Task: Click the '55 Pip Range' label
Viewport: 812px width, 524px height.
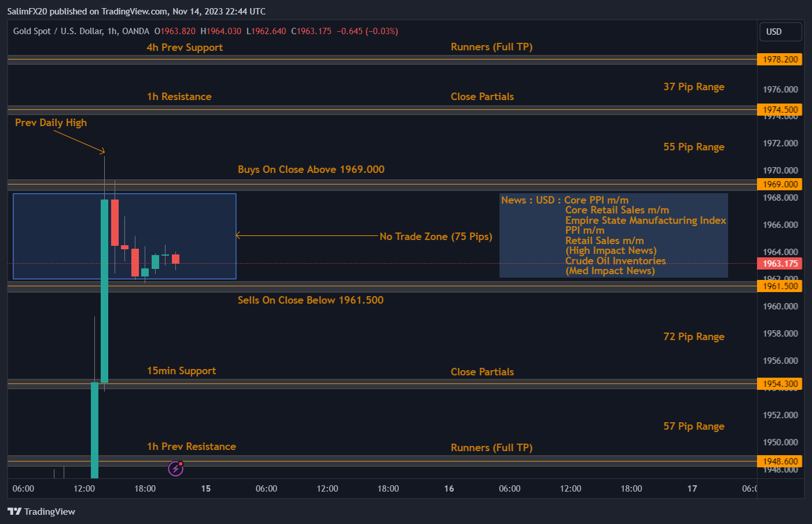Action: pyautogui.click(x=694, y=147)
